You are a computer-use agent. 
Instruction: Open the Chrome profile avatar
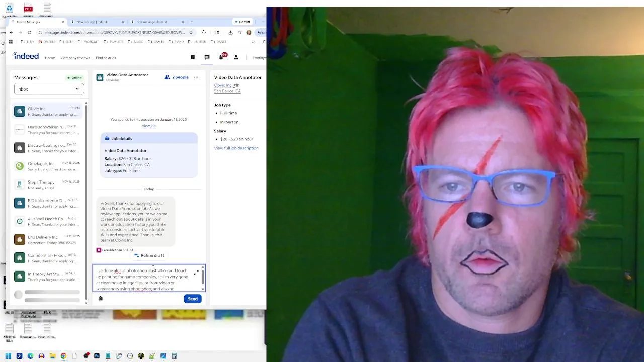point(249,32)
